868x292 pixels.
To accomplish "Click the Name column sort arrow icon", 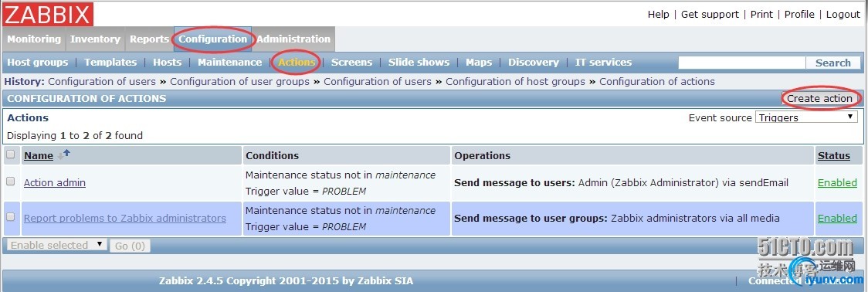I will [x=63, y=154].
